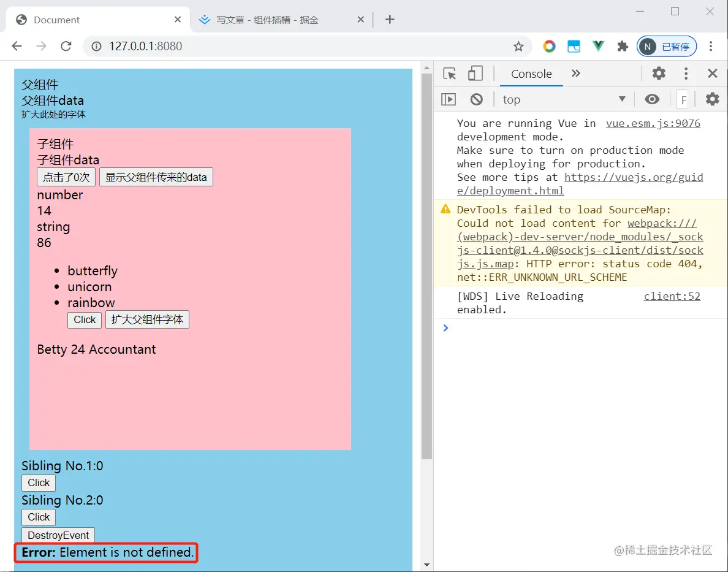Select the Console panel tab
Viewport: 728px width, 572px height.
pyautogui.click(x=531, y=74)
